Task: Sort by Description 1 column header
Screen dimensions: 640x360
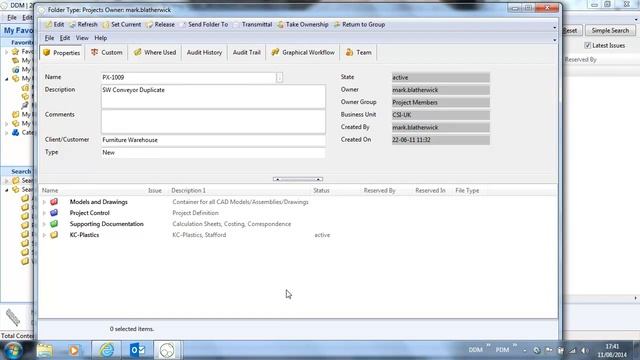Action: tap(188, 191)
